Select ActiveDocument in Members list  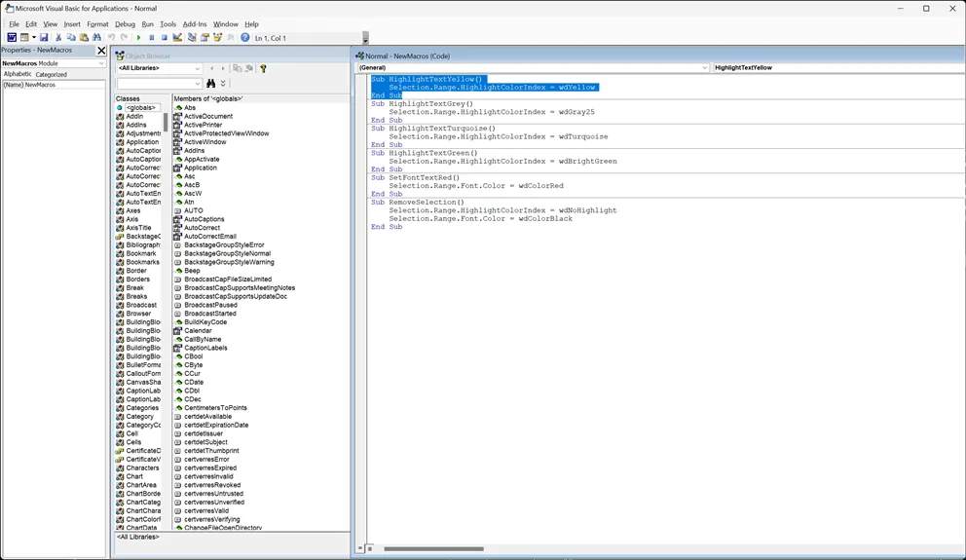click(208, 117)
